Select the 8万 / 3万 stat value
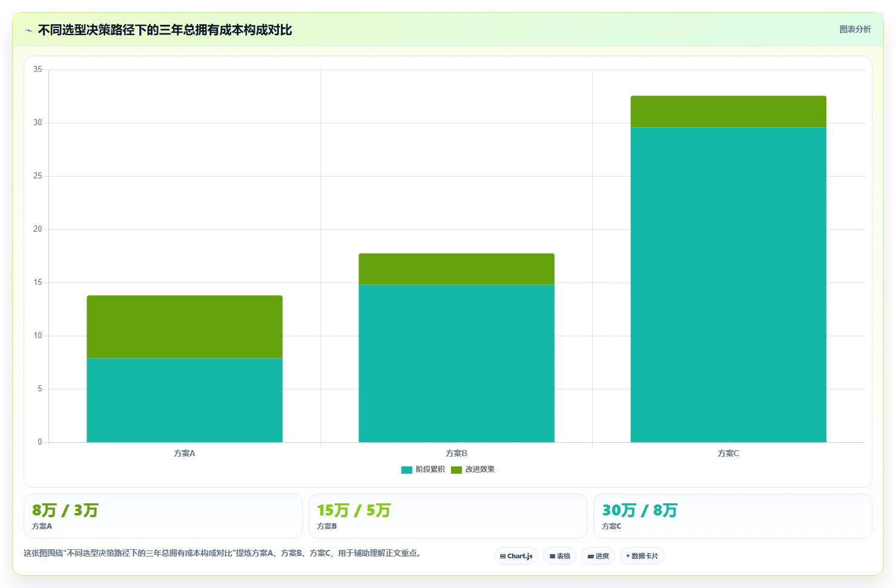Screen dimensions: 896x588 coord(65,511)
